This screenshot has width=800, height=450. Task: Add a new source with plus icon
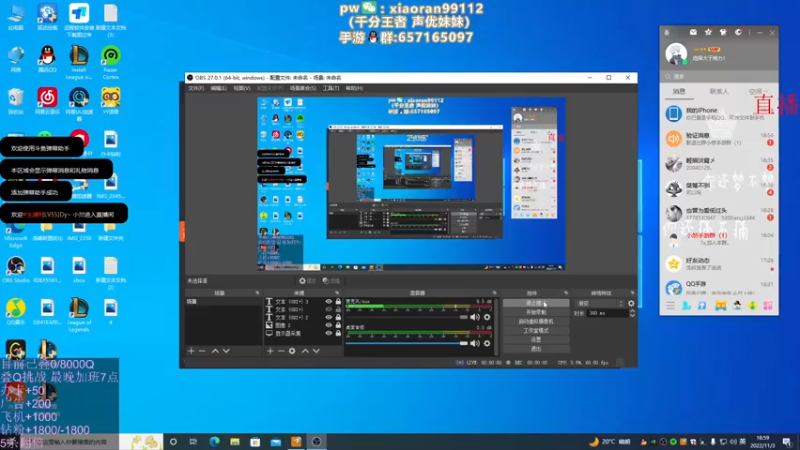tap(270, 351)
